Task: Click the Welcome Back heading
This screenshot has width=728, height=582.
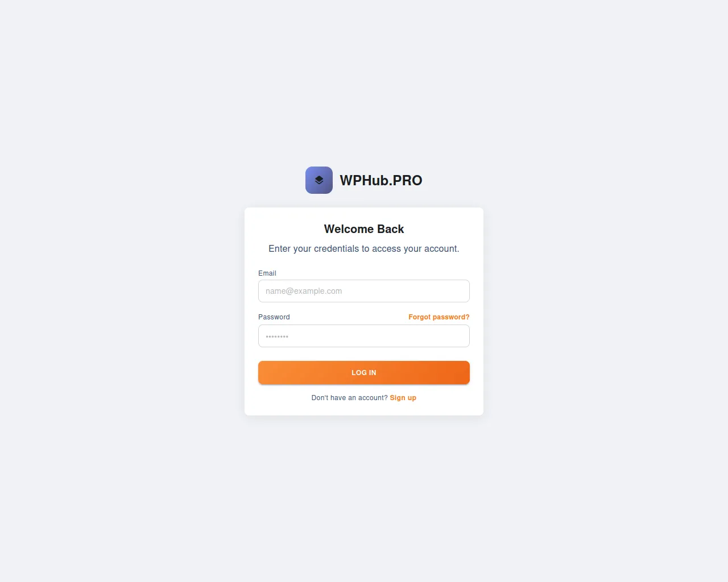Action: click(364, 229)
